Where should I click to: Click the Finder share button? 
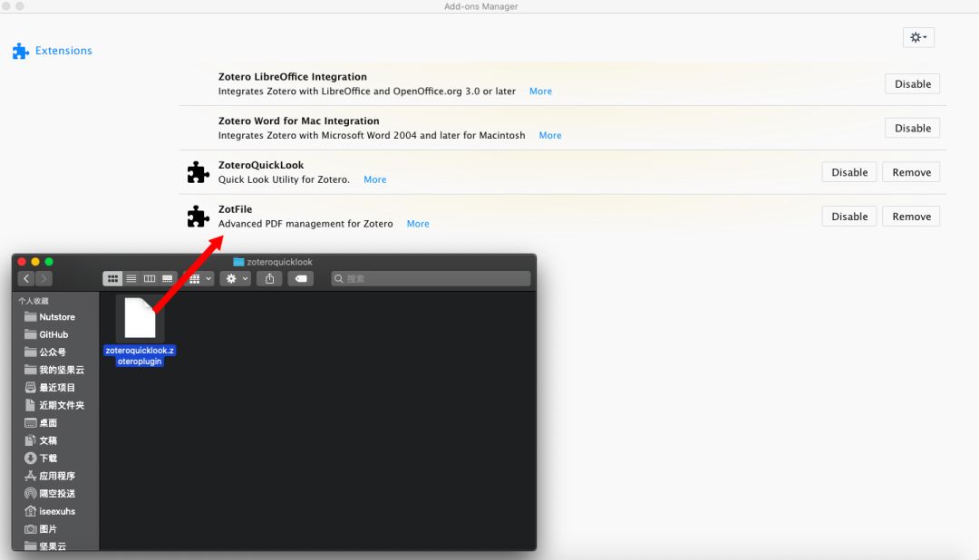click(x=270, y=278)
